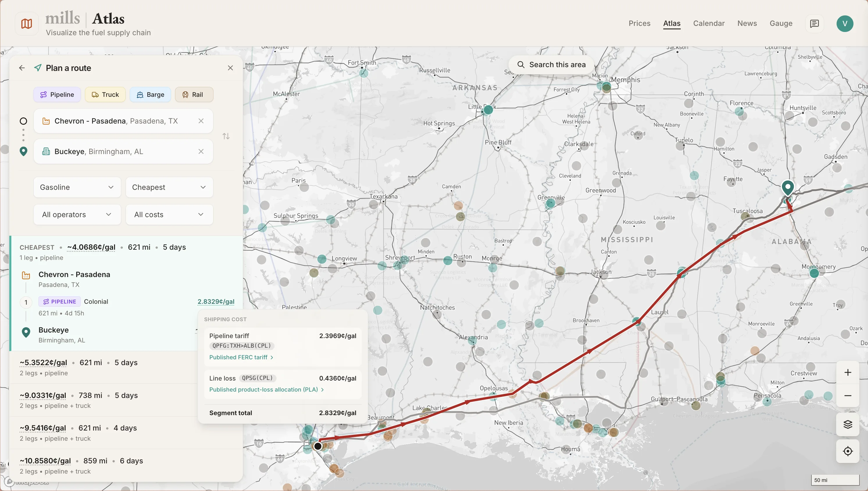Click the Colonial operator name
868x491 pixels.
(x=96, y=302)
